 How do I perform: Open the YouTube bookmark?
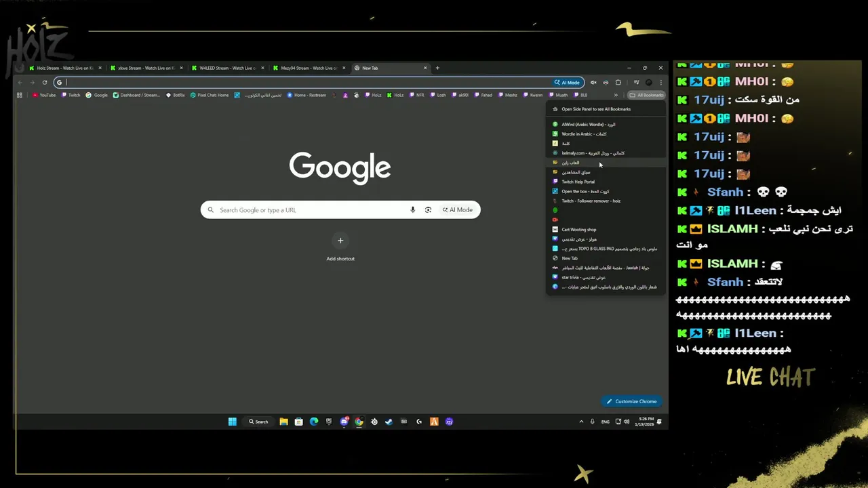pos(44,95)
